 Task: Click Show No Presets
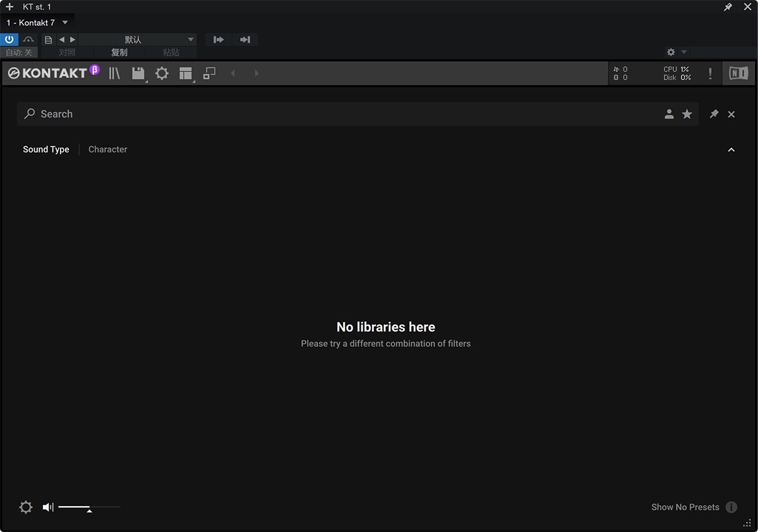pos(685,507)
